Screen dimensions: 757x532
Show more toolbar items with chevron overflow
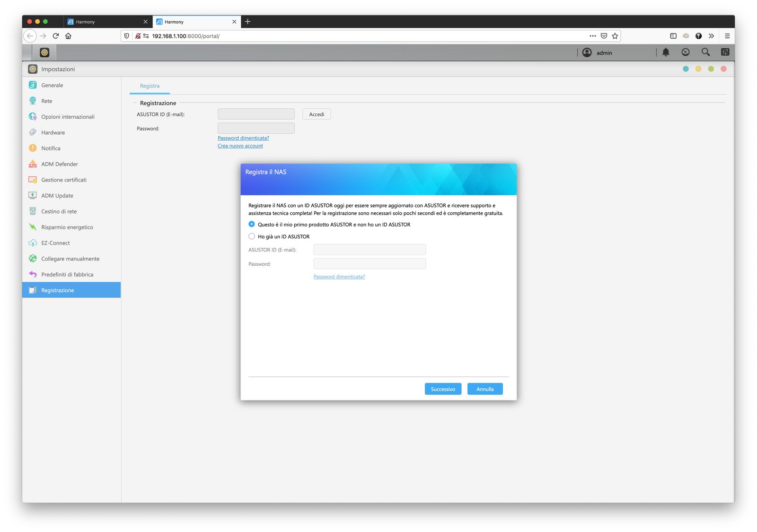coord(711,36)
